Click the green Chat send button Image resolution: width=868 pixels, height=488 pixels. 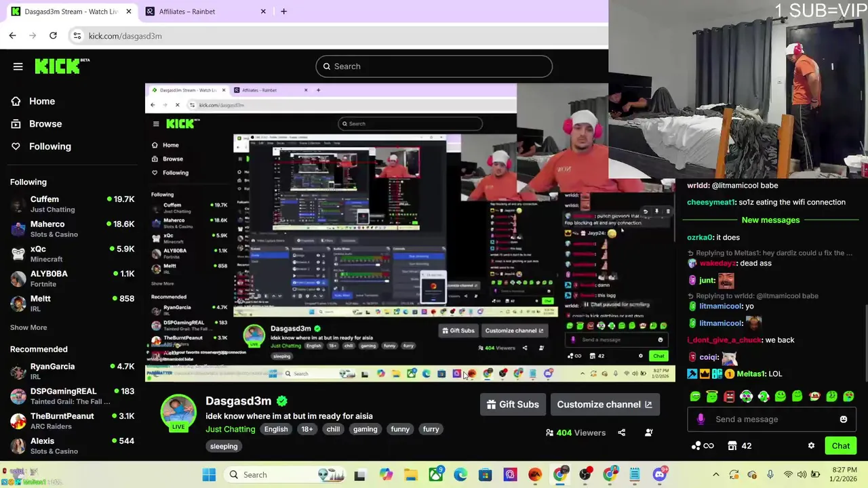pos(840,446)
